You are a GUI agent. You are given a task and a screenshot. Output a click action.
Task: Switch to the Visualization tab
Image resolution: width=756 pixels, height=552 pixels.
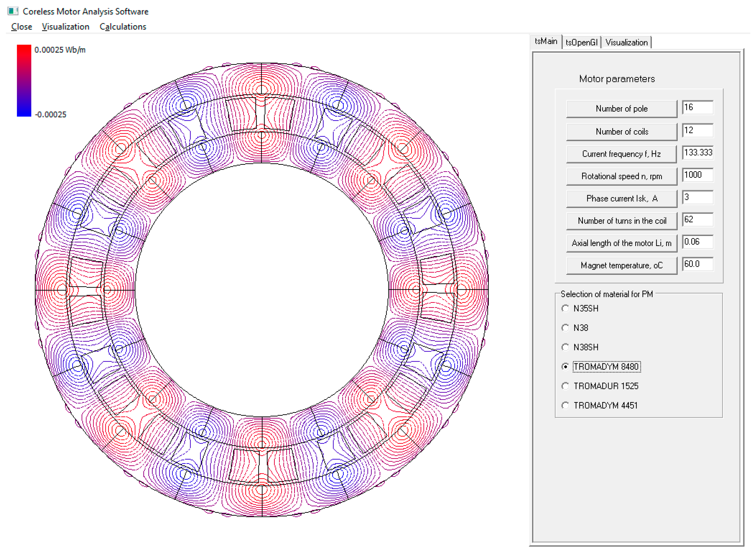coord(626,42)
